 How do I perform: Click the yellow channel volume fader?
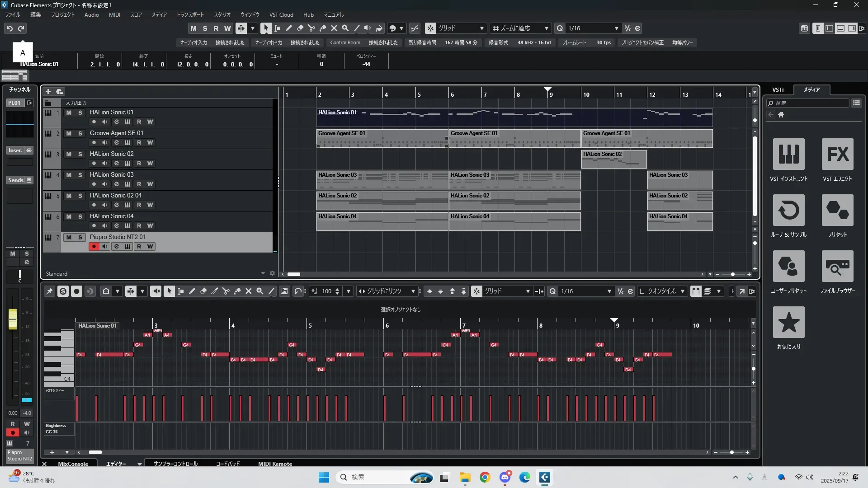[x=13, y=319]
